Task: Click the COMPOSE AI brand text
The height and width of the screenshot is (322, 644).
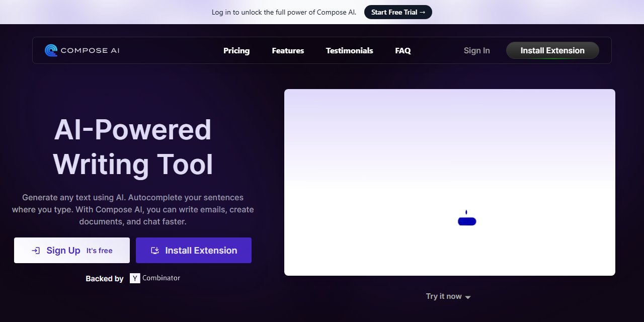Action: pyautogui.click(x=90, y=50)
